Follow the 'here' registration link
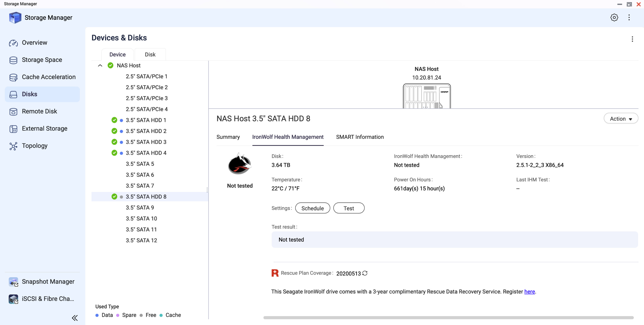644x325 pixels. [x=530, y=292]
